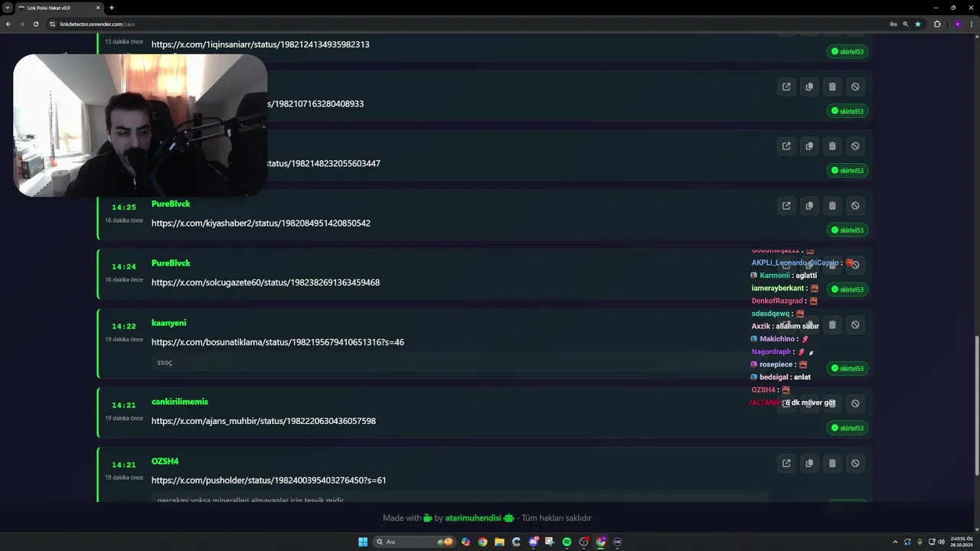Click skirtel53 badge on ajans_muhbir row
Viewport: 980px width, 551px height.
click(x=848, y=428)
